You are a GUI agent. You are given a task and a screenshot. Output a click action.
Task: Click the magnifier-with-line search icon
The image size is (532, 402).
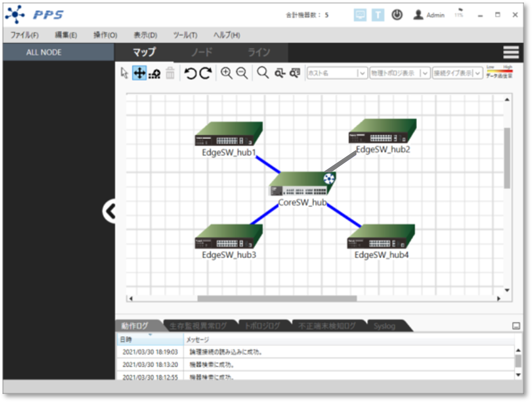point(280,73)
